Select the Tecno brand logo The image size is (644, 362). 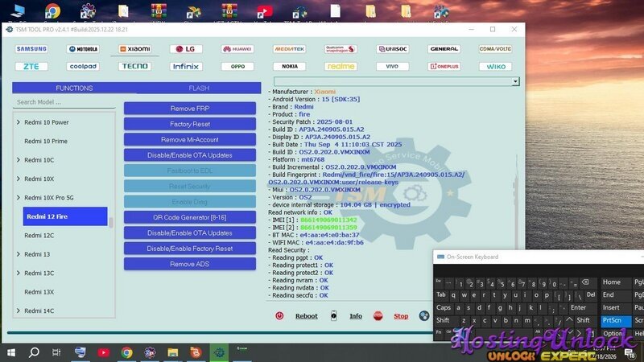pos(134,67)
